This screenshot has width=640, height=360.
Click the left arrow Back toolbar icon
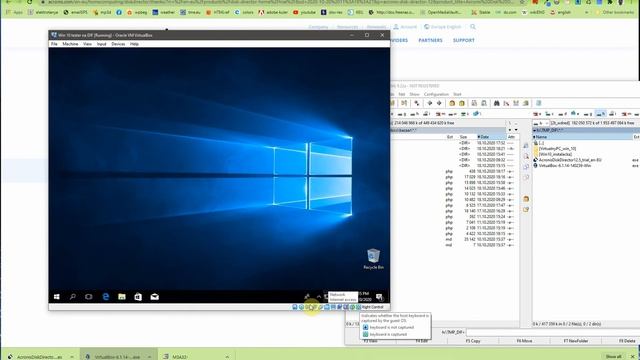[429, 104]
